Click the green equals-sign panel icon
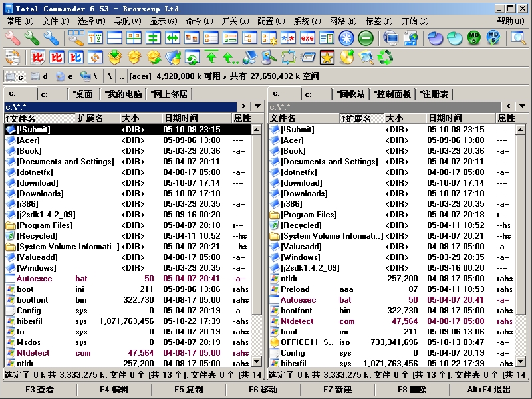This screenshot has height=399, width=532. (153, 38)
